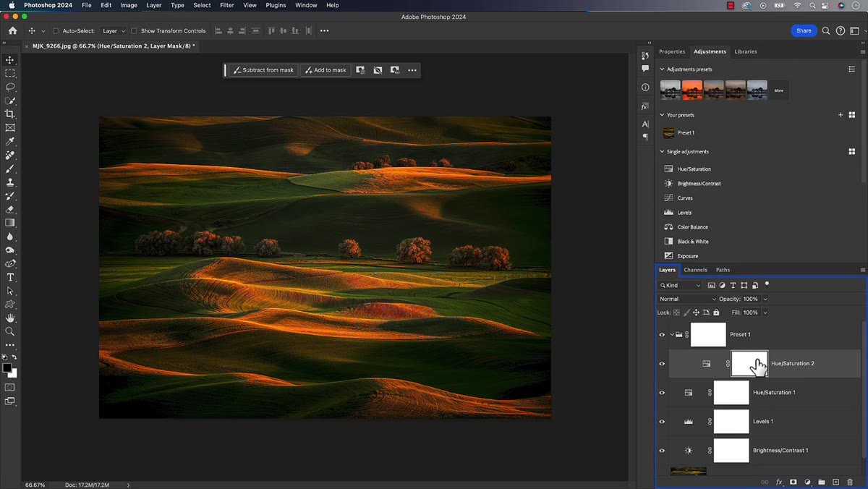868x489 pixels.
Task: Toggle visibility of Hue/Saturation 1 layer
Action: [662, 392]
